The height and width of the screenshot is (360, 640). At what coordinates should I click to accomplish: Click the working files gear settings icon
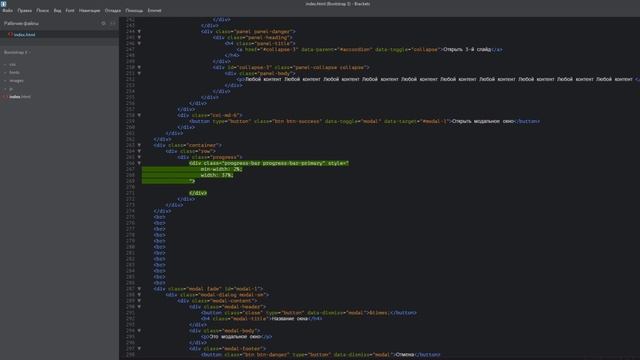[103, 24]
